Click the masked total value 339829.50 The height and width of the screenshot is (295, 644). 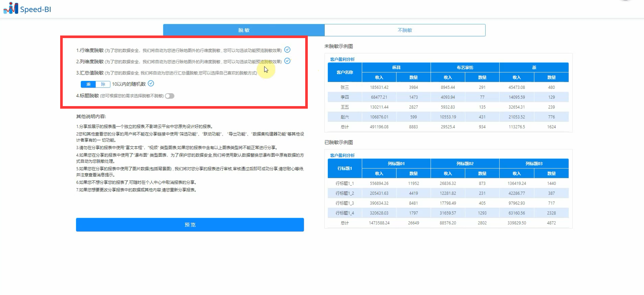[517, 223]
